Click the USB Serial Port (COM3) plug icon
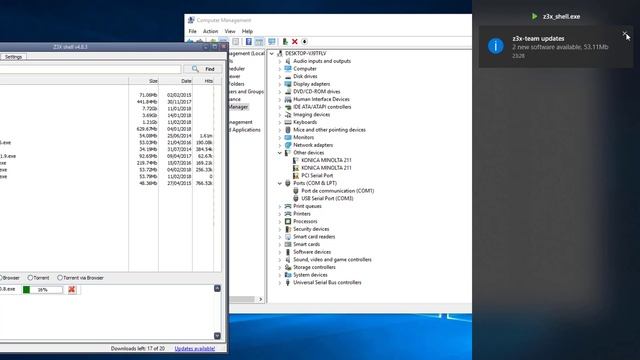 pyautogui.click(x=296, y=198)
